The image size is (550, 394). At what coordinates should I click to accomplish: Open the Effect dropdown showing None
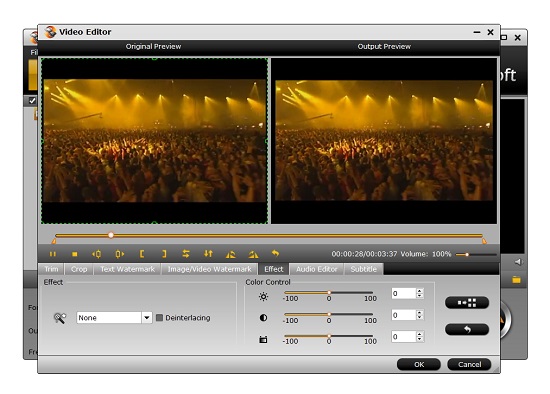(x=114, y=318)
